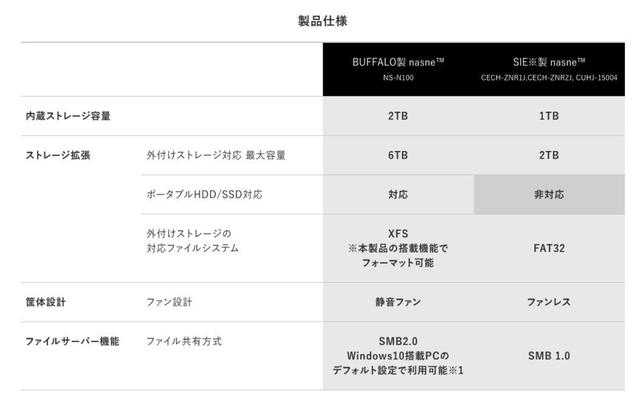
Task: Click the 6TB maximum capacity cell
Action: point(398,155)
